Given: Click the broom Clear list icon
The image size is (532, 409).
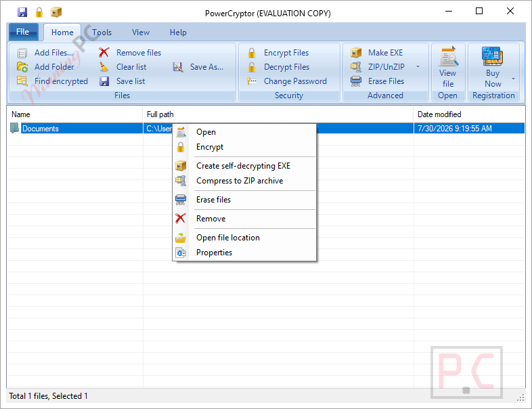Looking at the screenshot, I should 104,67.
